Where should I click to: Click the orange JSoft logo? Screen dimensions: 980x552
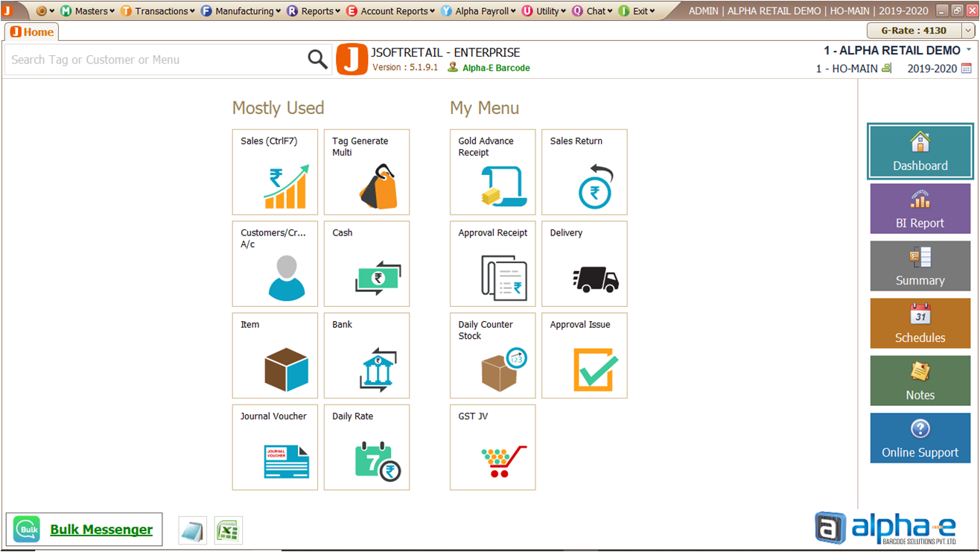352,60
